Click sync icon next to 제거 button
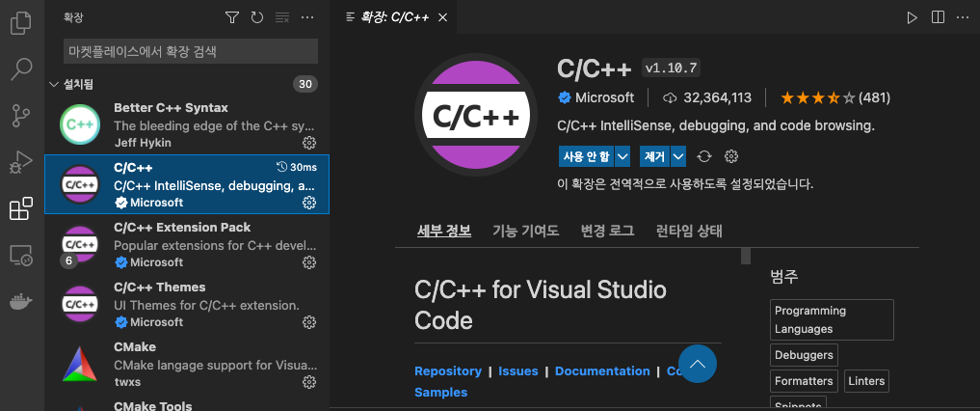 [704, 156]
